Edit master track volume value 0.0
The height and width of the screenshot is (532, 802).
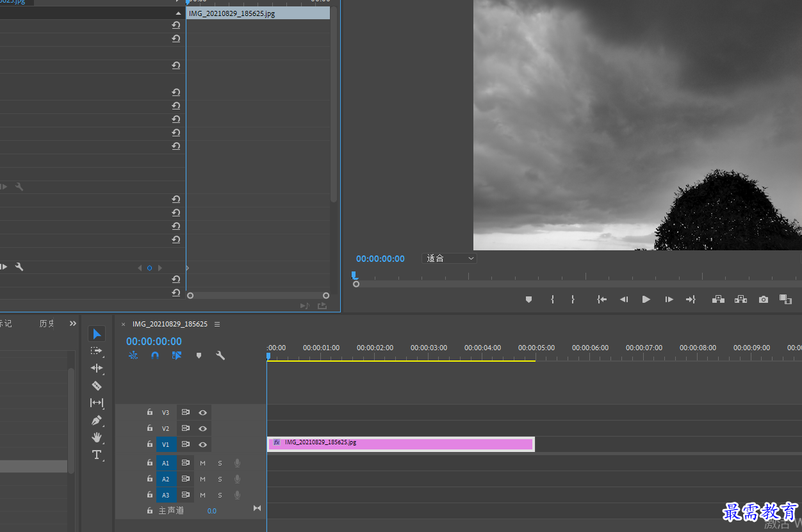click(212, 511)
